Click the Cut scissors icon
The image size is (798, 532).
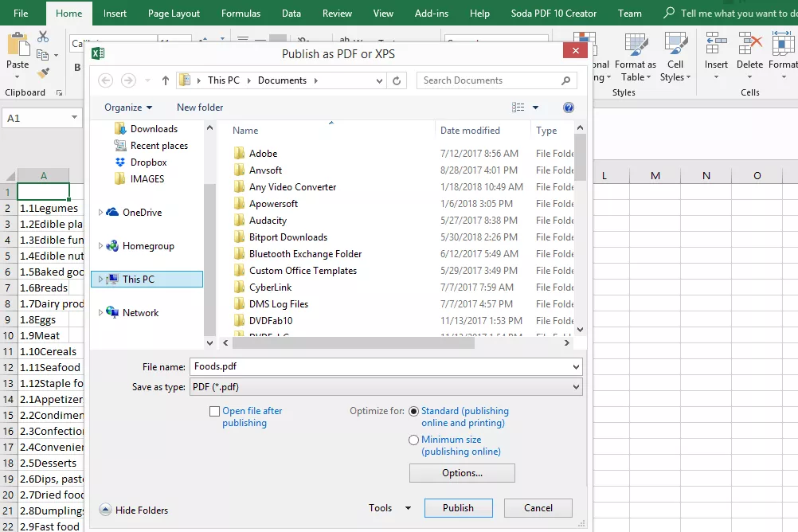point(43,37)
